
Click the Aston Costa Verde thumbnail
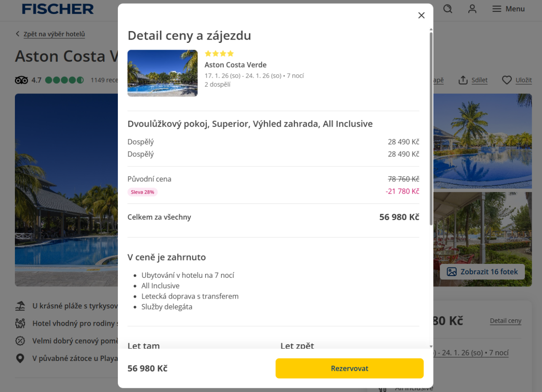tap(163, 73)
